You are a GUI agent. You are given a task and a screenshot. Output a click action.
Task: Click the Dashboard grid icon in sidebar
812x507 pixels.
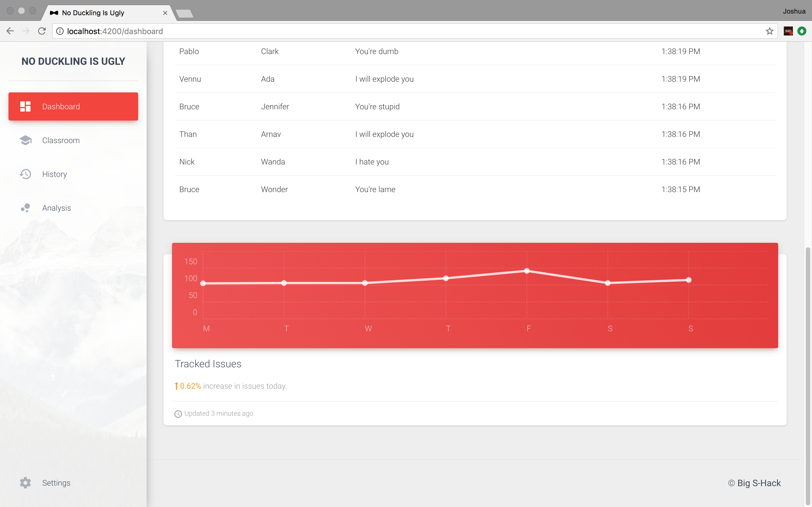[x=25, y=106]
